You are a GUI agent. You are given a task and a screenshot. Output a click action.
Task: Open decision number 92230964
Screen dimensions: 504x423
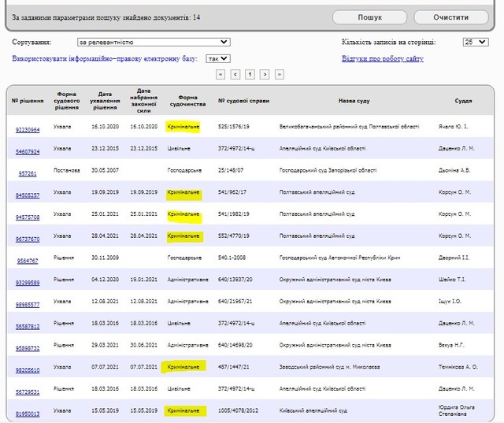(x=28, y=130)
